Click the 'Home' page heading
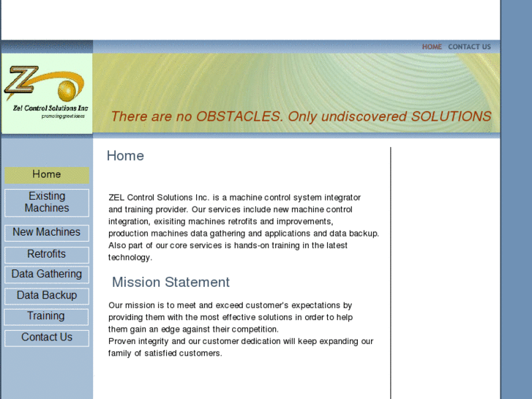 click(x=125, y=156)
